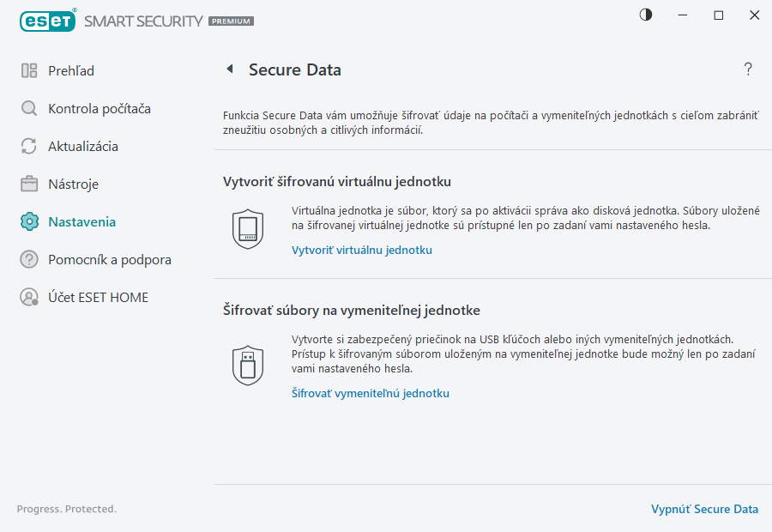This screenshot has height=532, width=772.
Task: Click the Pomocník a podpora question icon
Action: click(x=29, y=259)
